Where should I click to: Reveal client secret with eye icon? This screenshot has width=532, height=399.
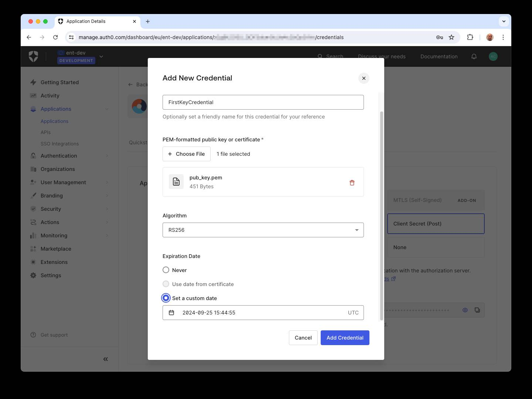[465, 310]
